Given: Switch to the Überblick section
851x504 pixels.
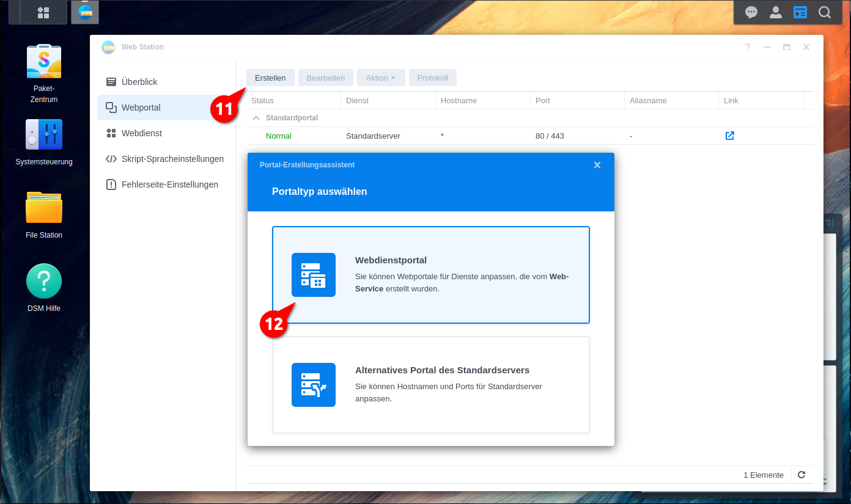Looking at the screenshot, I should [x=139, y=82].
